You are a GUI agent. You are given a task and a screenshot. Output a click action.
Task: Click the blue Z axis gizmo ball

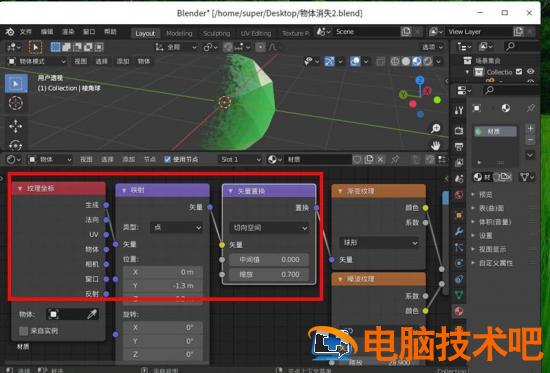point(420,80)
